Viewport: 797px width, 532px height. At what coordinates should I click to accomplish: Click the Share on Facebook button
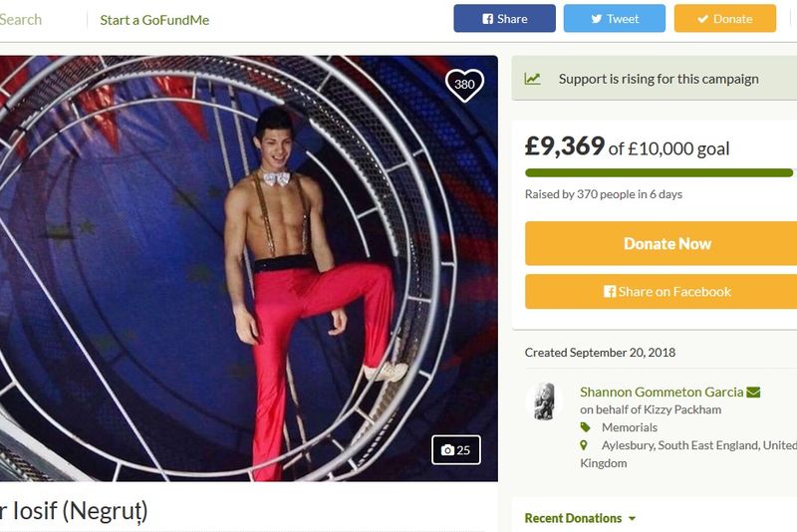click(666, 292)
